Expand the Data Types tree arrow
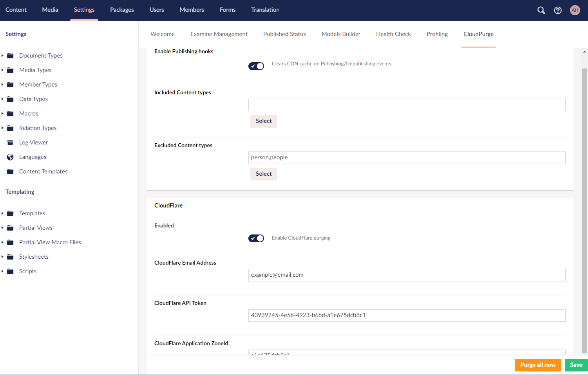The image size is (588, 375). coord(2,99)
